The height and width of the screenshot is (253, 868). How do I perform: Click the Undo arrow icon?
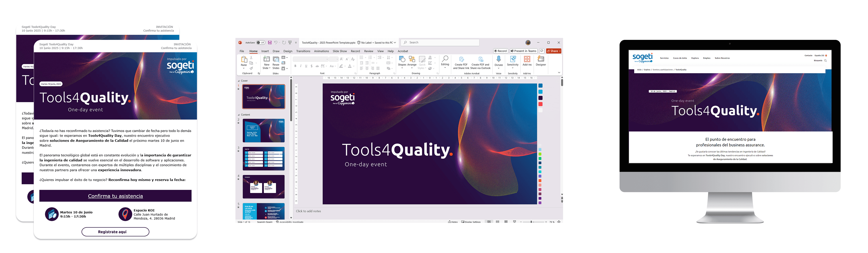[x=276, y=43]
